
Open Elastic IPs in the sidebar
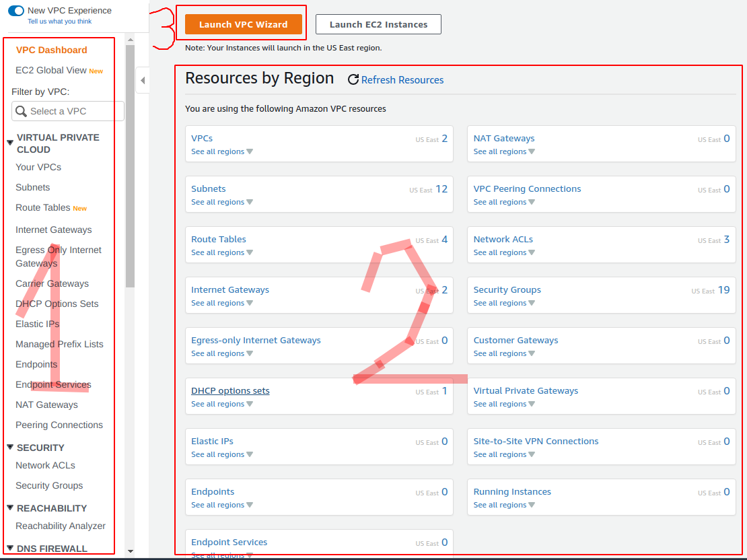[37, 324]
